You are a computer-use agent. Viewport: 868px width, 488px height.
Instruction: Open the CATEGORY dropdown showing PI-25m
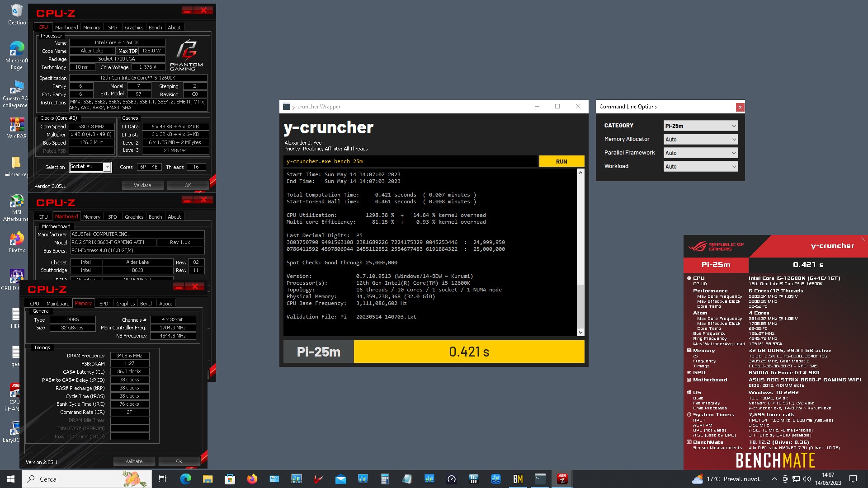[x=701, y=126]
